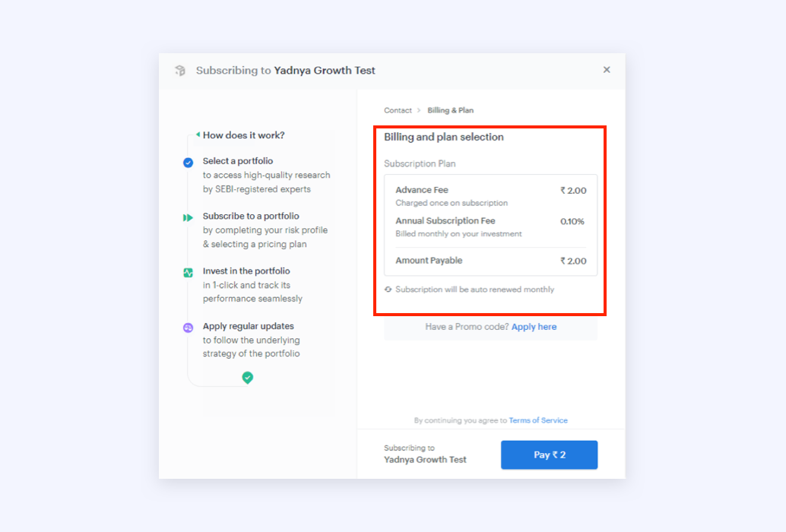Viewport: 786px width, 532px height.
Task: Click the Advance Fee label
Action: point(422,190)
